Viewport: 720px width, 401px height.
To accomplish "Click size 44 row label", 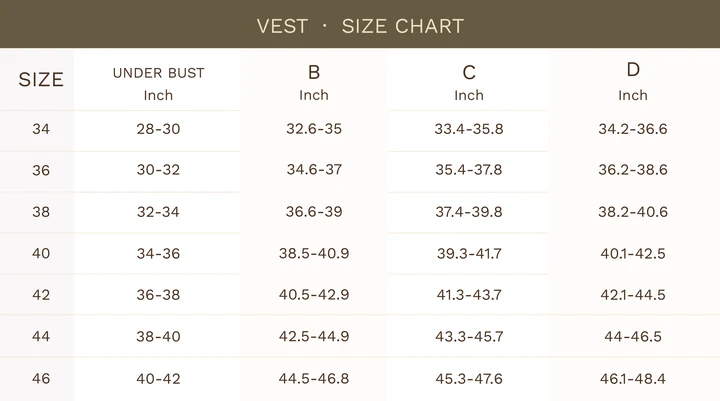I will pos(41,336).
